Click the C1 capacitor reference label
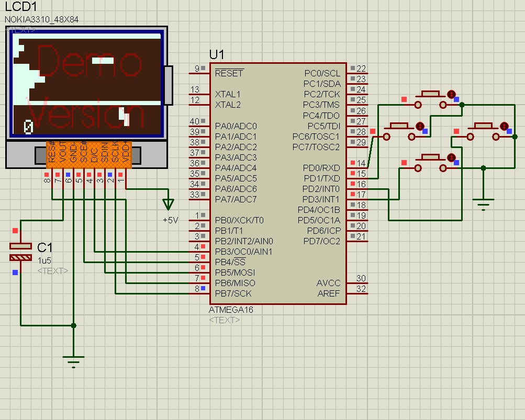This screenshot has height=420, width=525. [44, 247]
